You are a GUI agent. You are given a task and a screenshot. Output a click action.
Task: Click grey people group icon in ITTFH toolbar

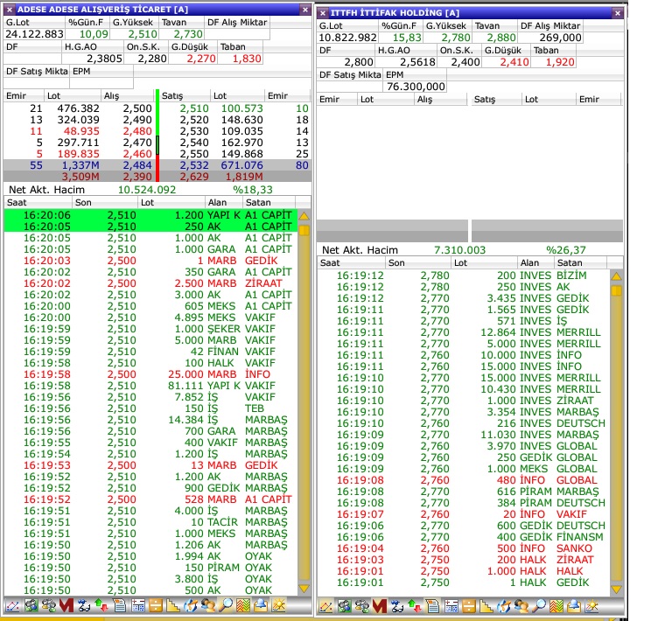361,606
